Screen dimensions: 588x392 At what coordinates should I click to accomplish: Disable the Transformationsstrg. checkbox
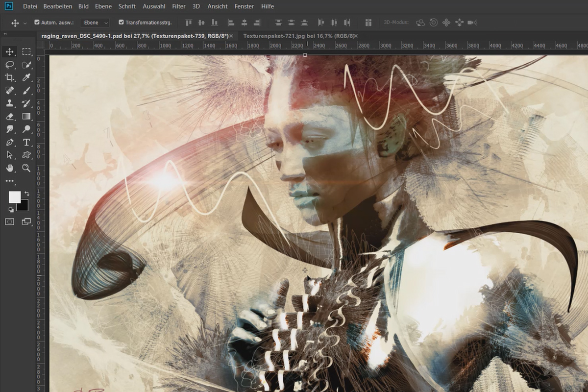click(x=121, y=23)
